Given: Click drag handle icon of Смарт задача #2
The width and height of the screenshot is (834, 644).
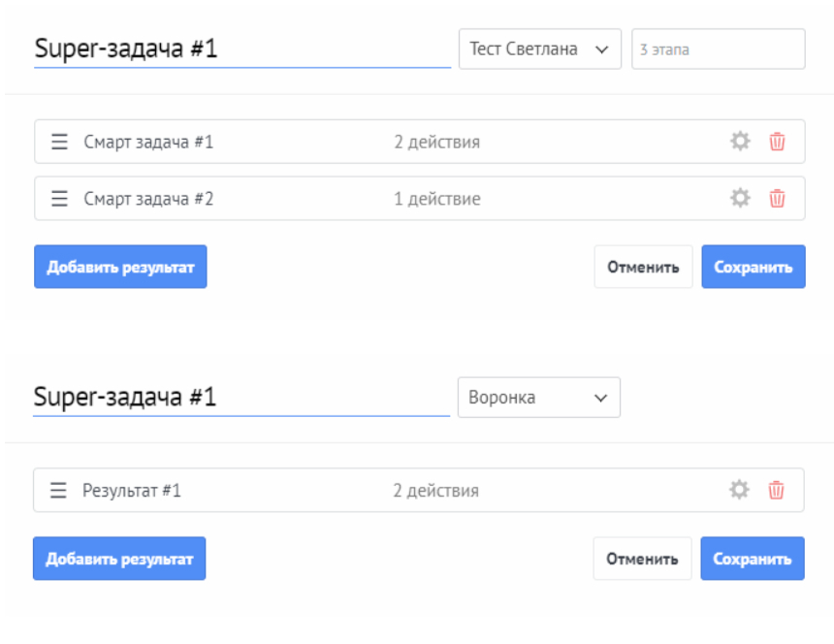Looking at the screenshot, I should point(59,199).
